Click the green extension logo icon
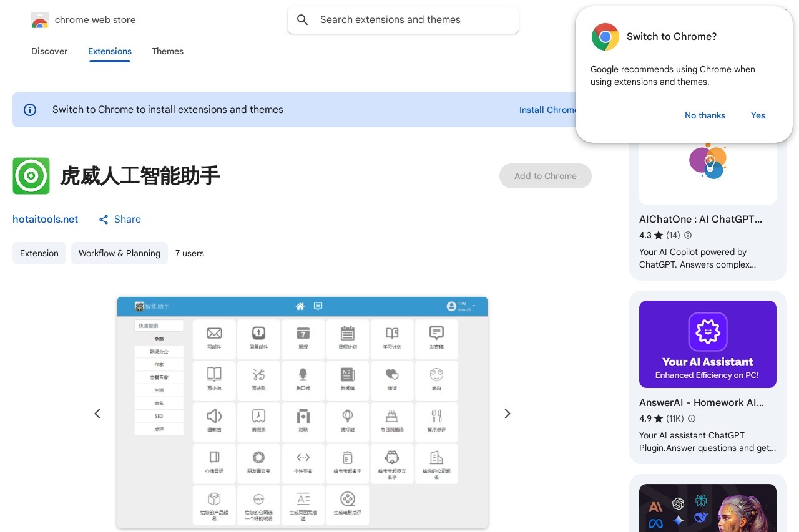The height and width of the screenshot is (532, 799). [31, 176]
